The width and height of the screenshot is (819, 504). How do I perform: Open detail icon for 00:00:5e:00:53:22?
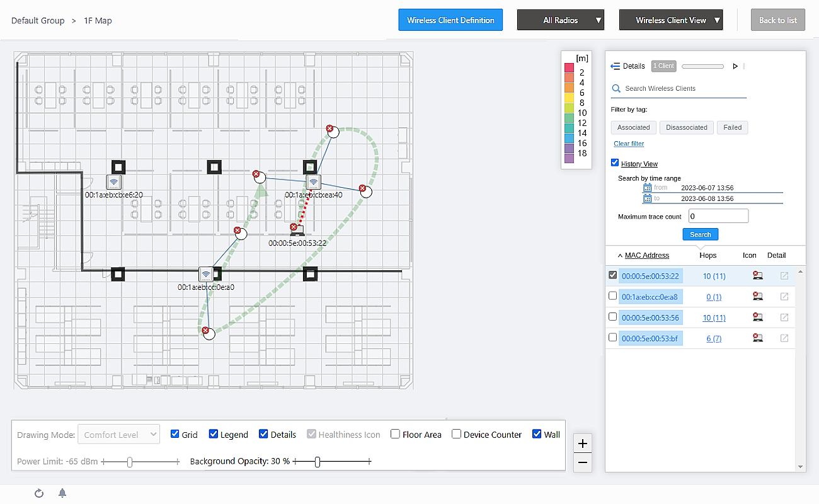click(x=784, y=276)
